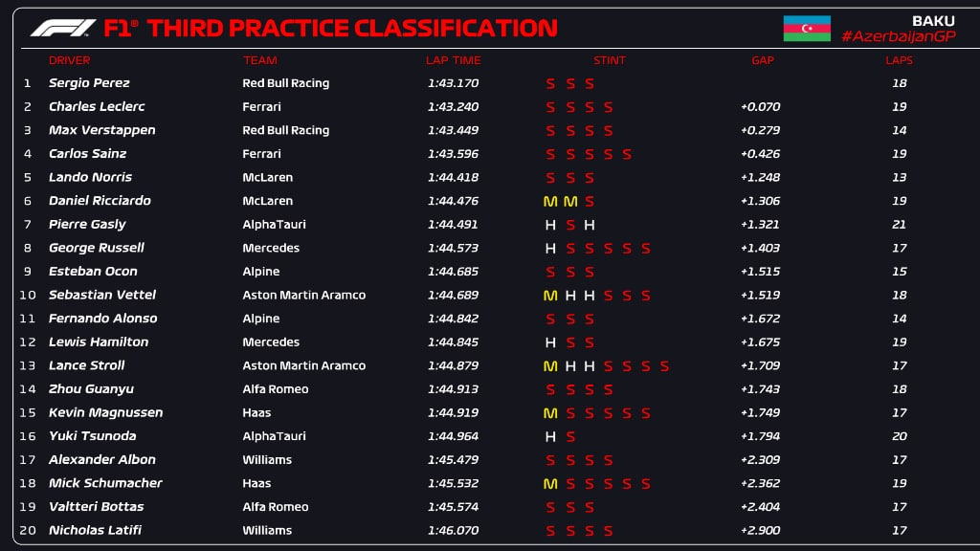Viewport: 980px width, 551px height.
Task: Click the DRIVER column header
Action: point(69,60)
